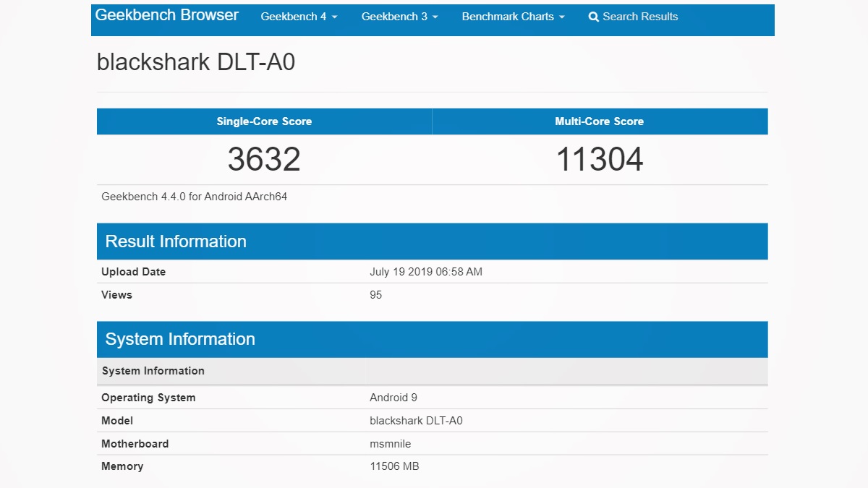868x488 pixels.
Task: Select the blackshark DLT-A0 model value
Action: point(416,421)
